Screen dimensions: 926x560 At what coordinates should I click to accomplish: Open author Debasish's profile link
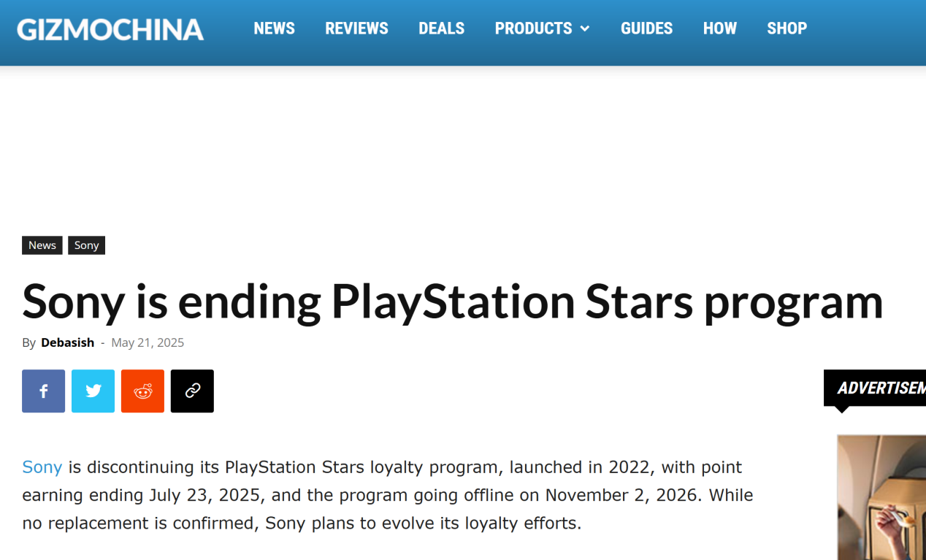coord(67,342)
